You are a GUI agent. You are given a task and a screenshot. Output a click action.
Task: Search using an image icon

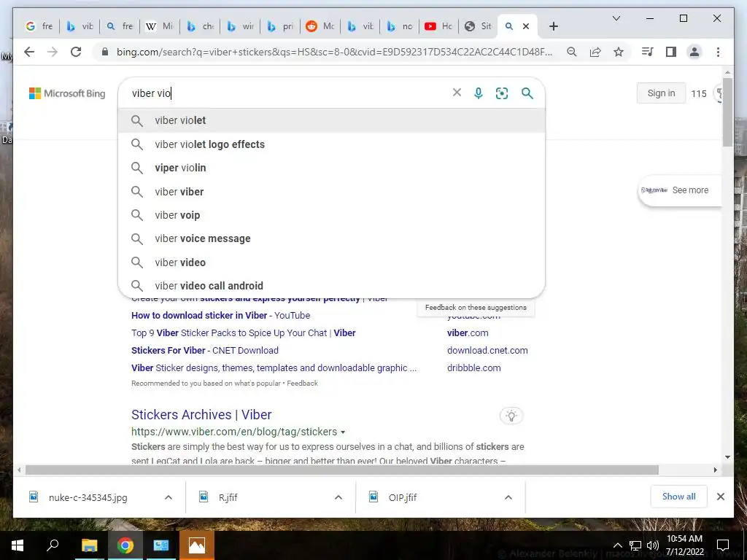point(502,93)
